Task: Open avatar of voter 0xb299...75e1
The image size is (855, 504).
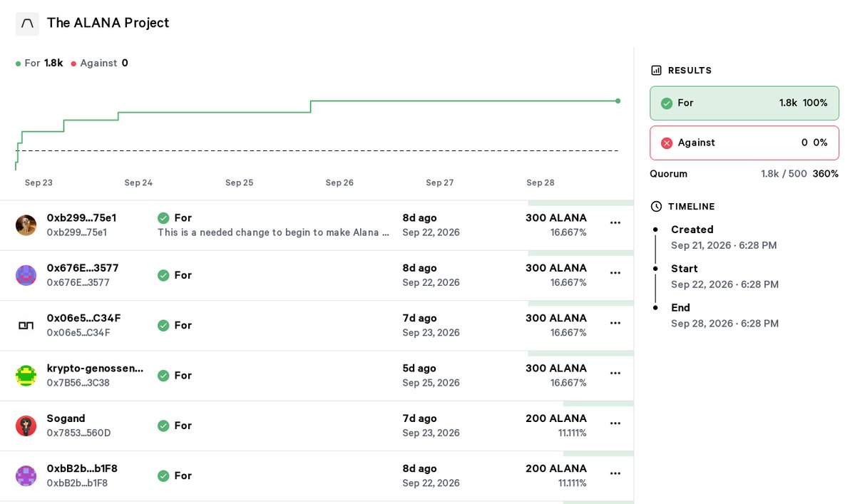Action: 26,225
